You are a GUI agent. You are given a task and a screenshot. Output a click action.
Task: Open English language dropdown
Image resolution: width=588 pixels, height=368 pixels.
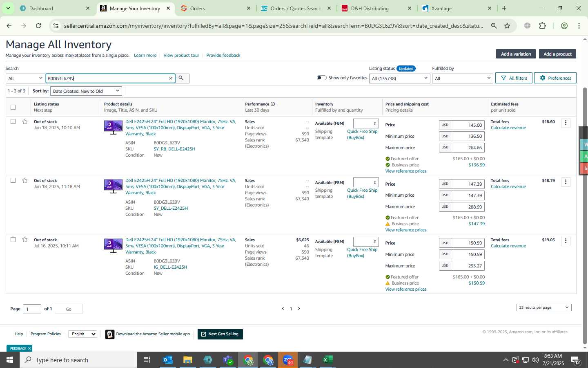click(x=82, y=334)
